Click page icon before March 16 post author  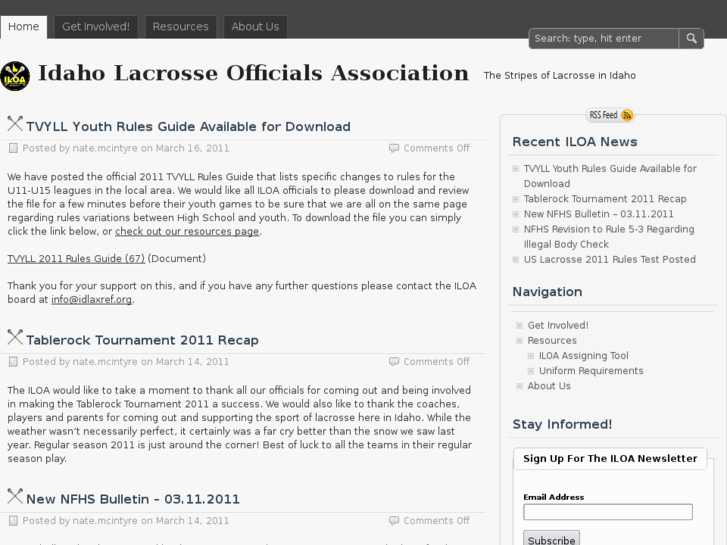point(13,148)
